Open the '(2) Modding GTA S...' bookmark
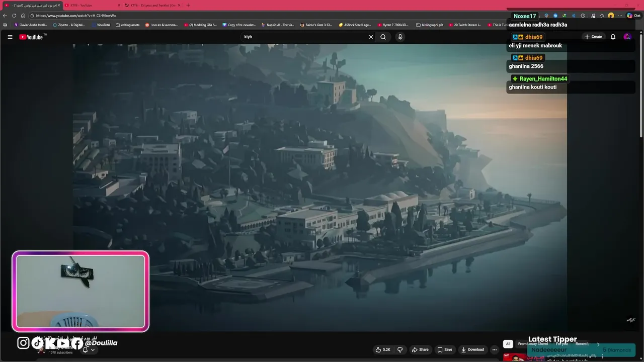The height and width of the screenshot is (362, 644). [x=200, y=25]
